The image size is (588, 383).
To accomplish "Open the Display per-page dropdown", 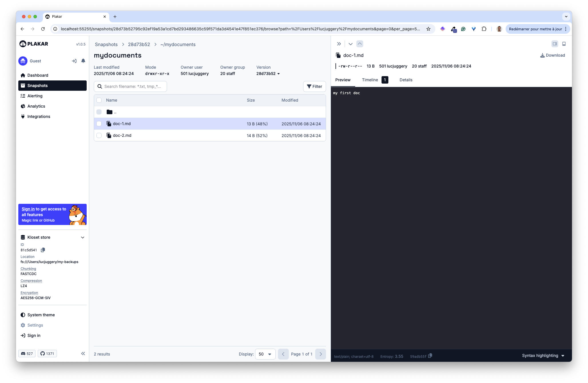I will click(265, 354).
